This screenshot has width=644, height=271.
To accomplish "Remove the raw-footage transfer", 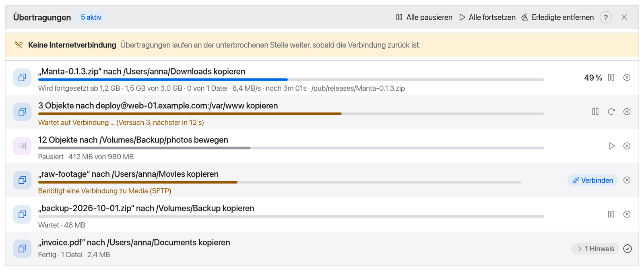I will 627,180.
